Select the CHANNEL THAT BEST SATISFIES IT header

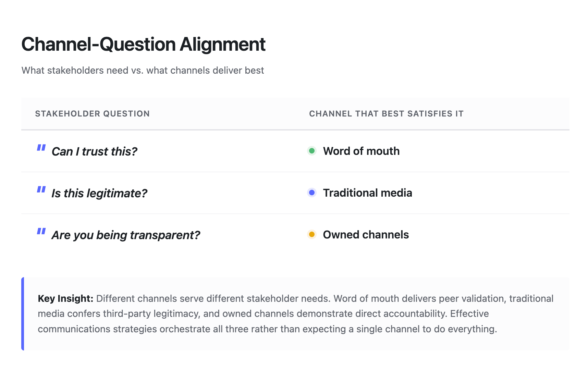point(386,113)
